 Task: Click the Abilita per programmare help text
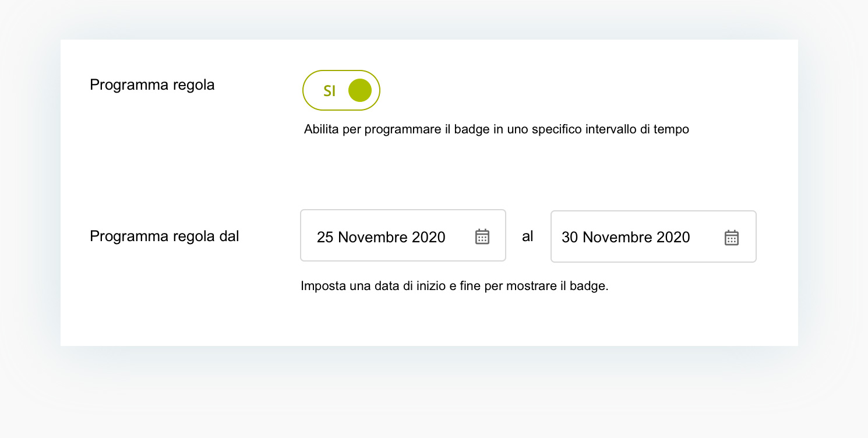tap(496, 129)
